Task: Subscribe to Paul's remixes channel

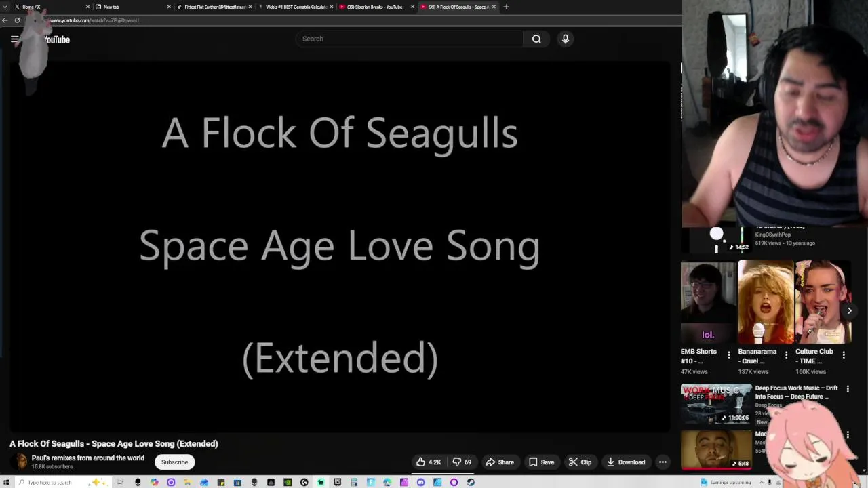Action: (x=174, y=462)
